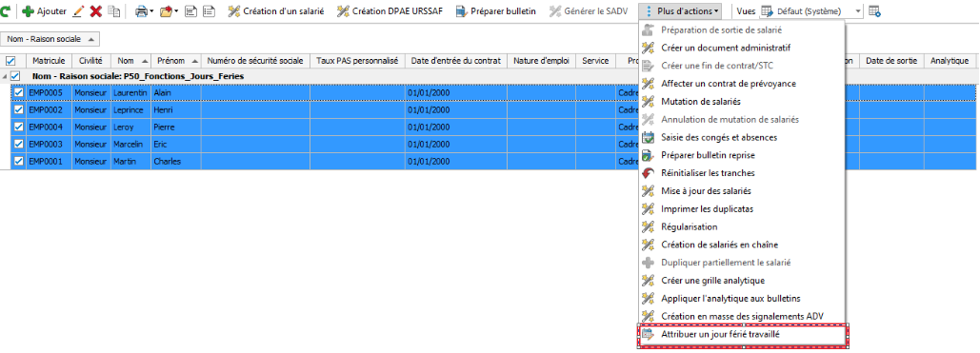The image size is (980, 353).
Task: Click the Ajouter button with green plus
Action: pyautogui.click(x=44, y=11)
